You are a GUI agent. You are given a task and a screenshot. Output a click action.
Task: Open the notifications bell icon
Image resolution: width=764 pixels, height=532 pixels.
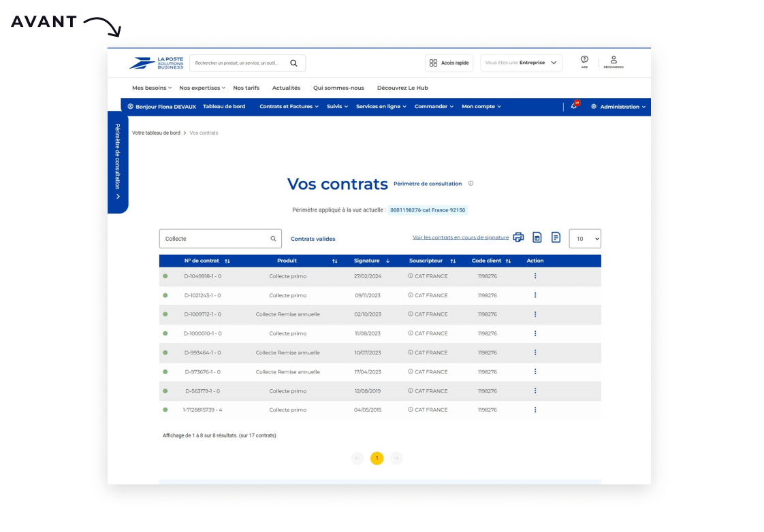[x=575, y=105]
